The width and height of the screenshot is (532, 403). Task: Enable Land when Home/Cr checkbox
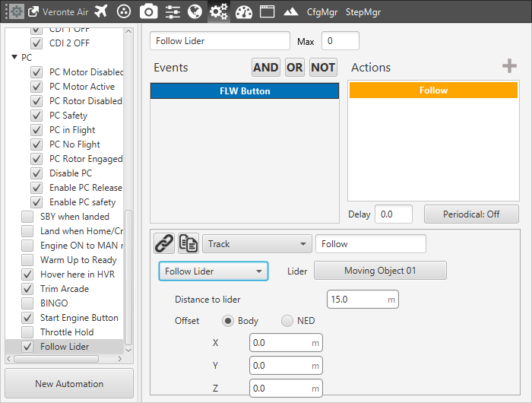click(27, 231)
